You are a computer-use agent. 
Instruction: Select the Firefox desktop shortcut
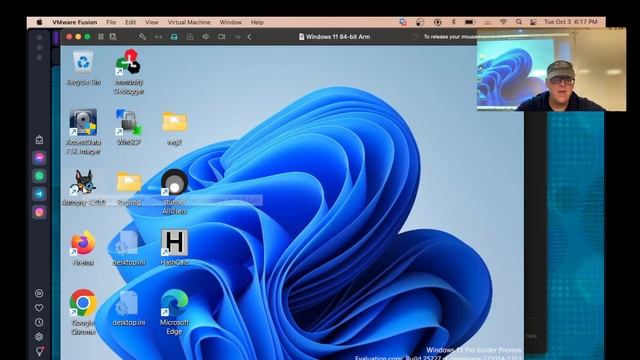point(83,248)
